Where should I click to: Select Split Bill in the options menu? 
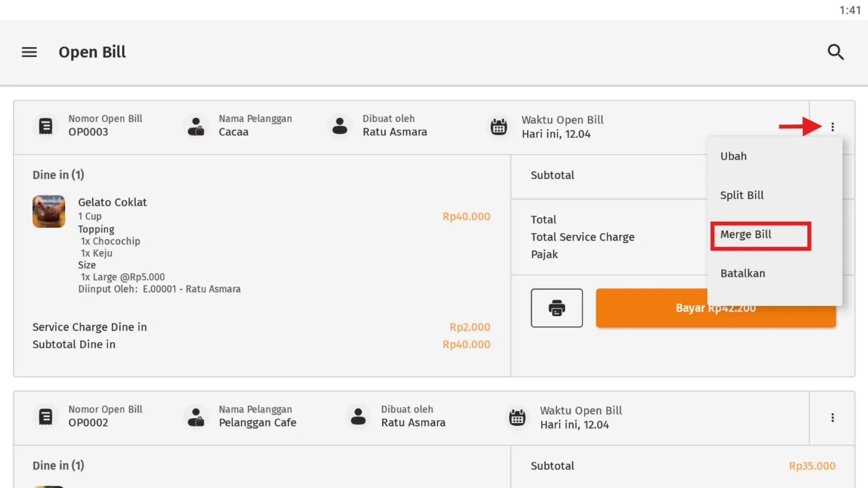point(742,195)
